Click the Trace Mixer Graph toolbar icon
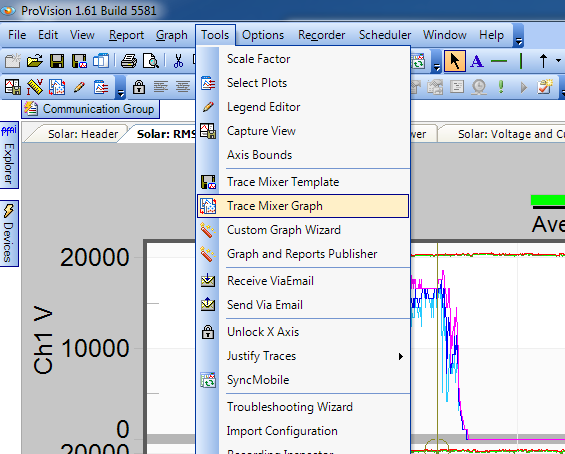The image size is (565, 454). point(57,87)
